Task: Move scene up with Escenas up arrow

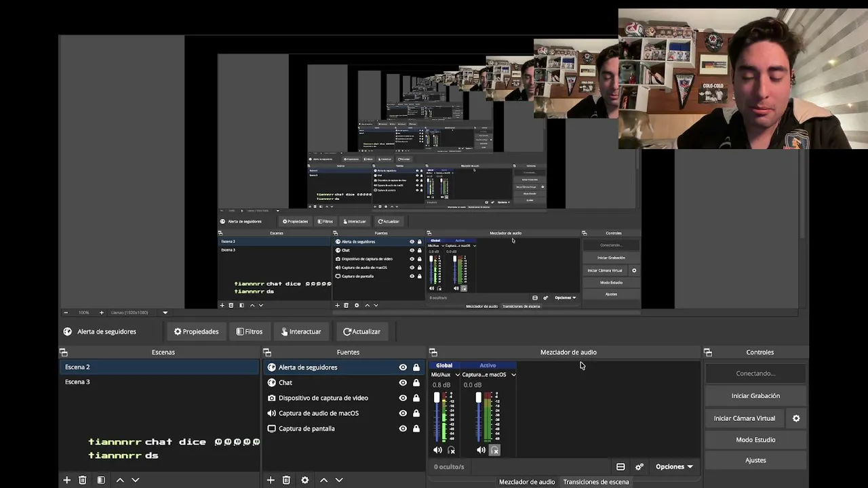Action: [x=120, y=480]
